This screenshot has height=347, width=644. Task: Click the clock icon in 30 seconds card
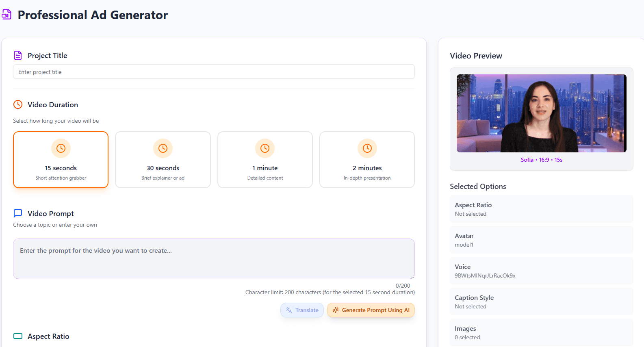click(163, 148)
